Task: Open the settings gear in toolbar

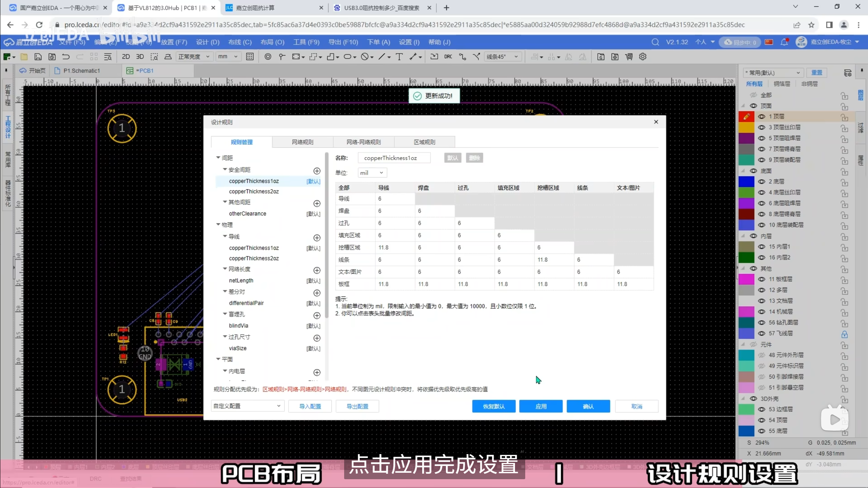Action: pyautogui.click(x=643, y=57)
